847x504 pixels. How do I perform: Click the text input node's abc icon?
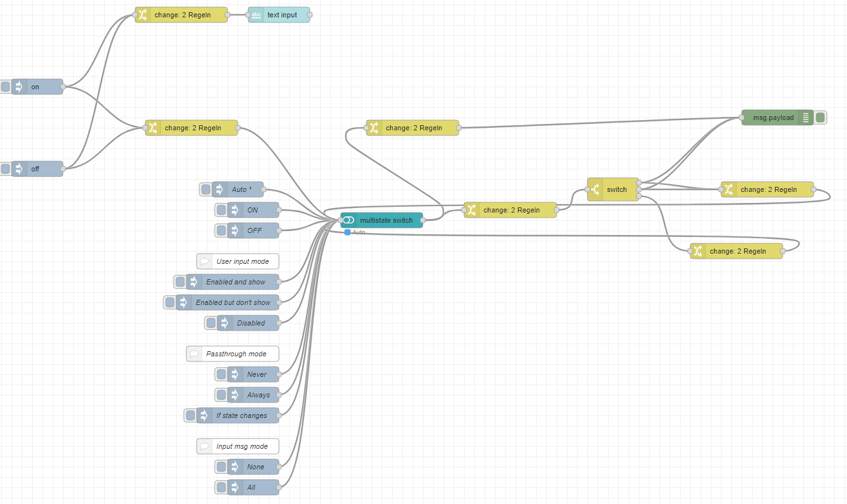[x=256, y=15]
